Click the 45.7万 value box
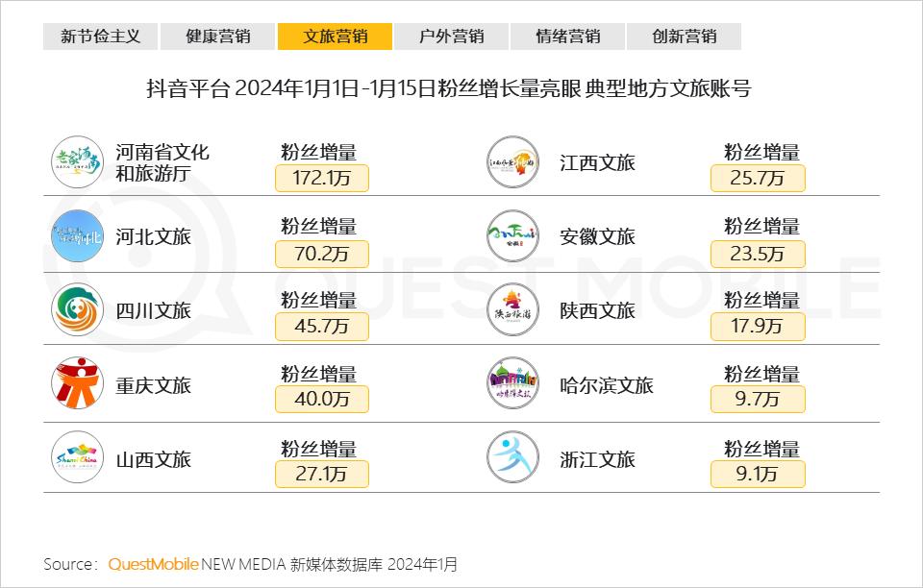The image size is (923, 588). coord(322,327)
